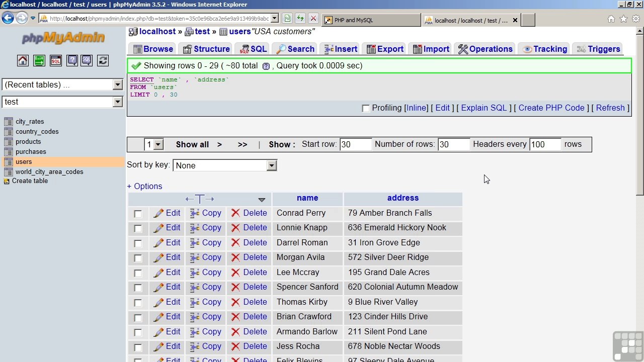Click the Inline edit link
The width and height of the screenshot is (644, 362).
pos(416,108)
